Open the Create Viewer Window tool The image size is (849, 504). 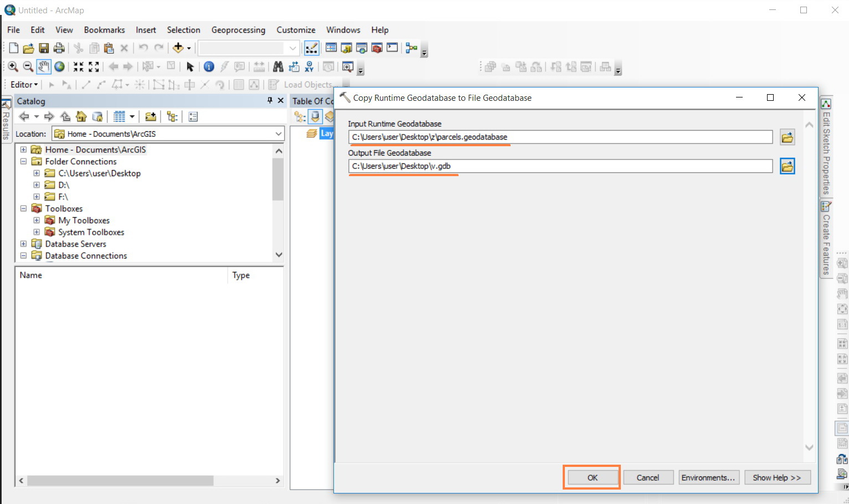click(x=347, y=67)
